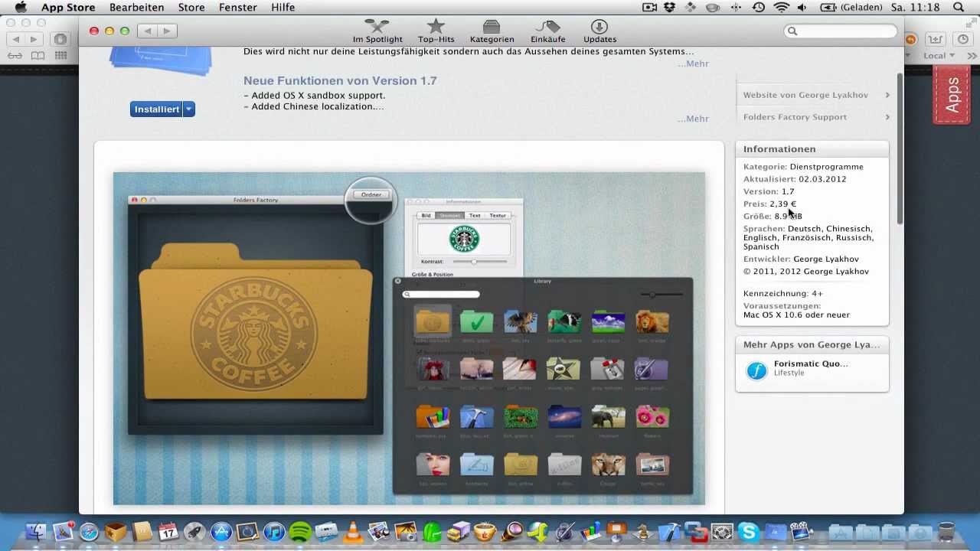Click the Kennzeichnung: 4+ text

782,293
